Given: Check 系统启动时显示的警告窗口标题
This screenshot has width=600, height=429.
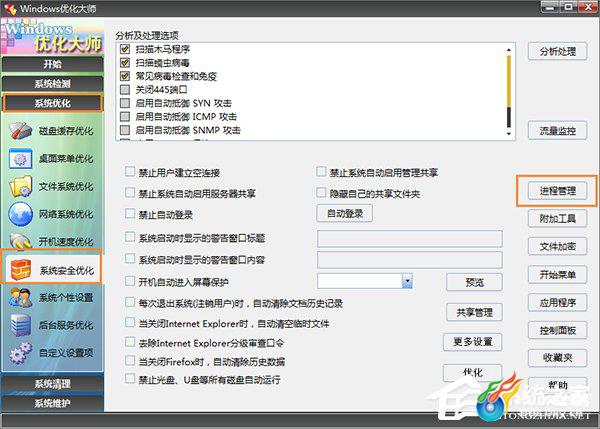Looking at the screenshot, I should click(x=130, y=237).
